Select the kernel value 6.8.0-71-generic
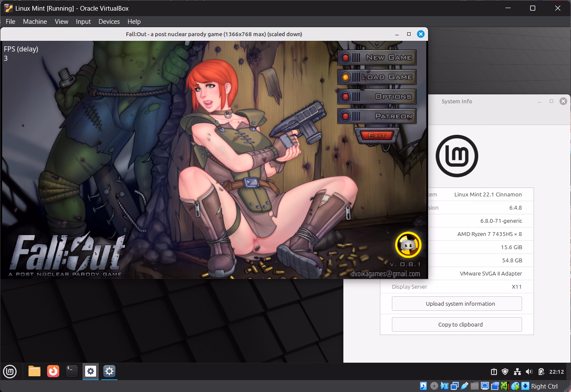The height and width of the screenshot is (392, 571). pos(501,221)
